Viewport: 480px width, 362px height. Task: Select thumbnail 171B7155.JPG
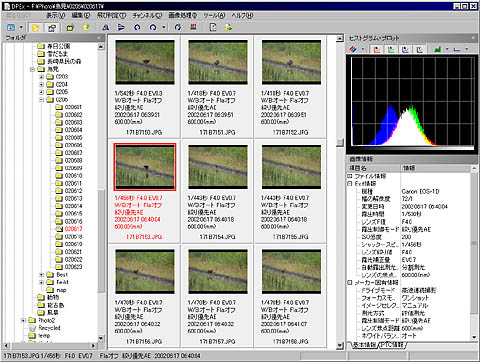click(291, 167)
